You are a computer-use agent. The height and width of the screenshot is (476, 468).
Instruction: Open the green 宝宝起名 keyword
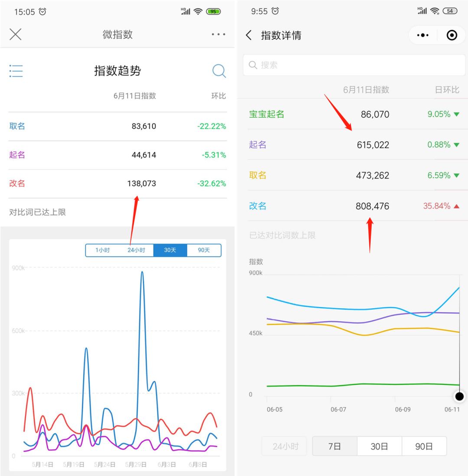[266, 114]
